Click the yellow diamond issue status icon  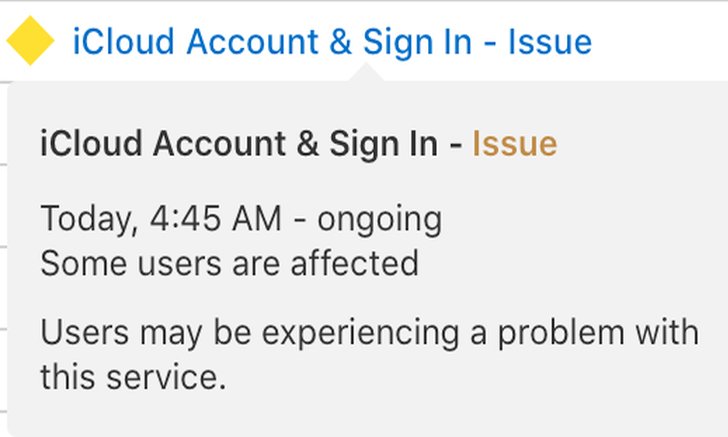(30, 41)
